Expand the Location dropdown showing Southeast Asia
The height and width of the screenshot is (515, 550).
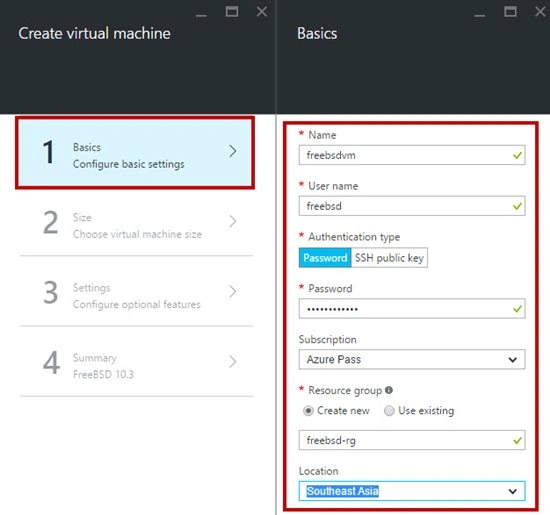(412, 491)
